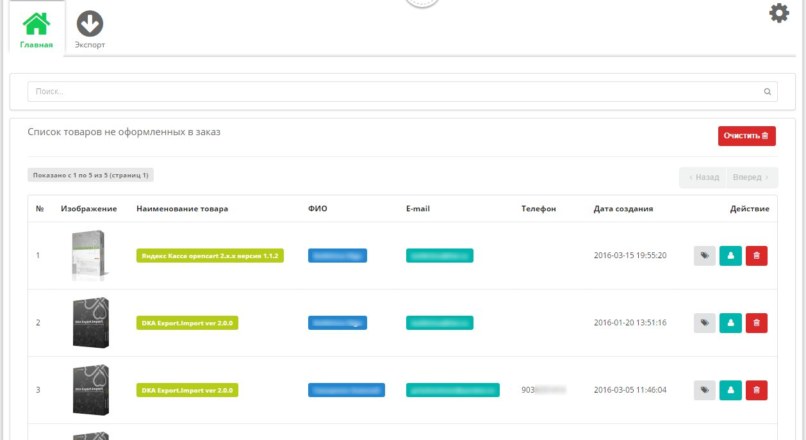Click the DKA Export.Import label in row 2
Viewport: 806px width, 440px height.
pos(187,323)
